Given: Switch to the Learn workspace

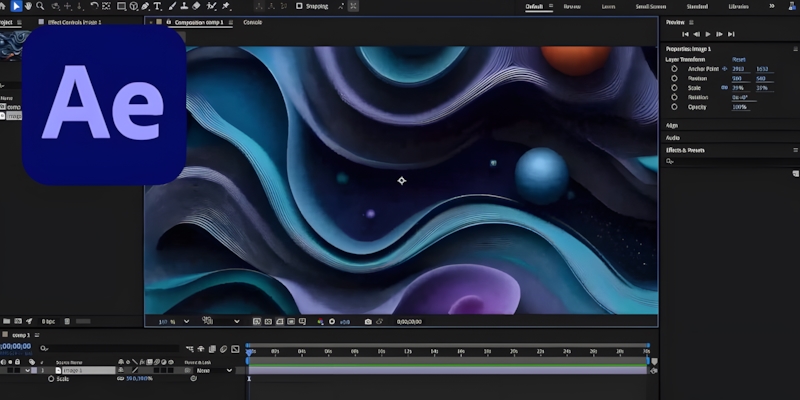Looking at the screenshot, I should [x=608, y=7].
